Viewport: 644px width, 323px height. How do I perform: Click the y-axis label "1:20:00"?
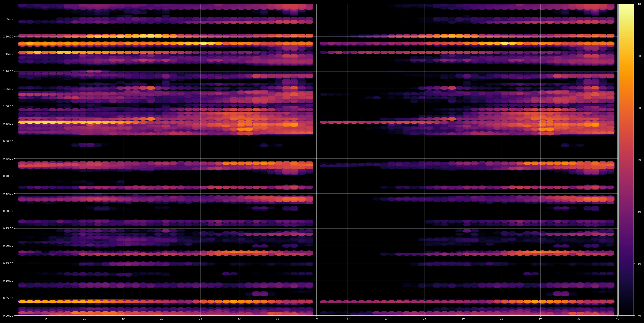point(8,37)
